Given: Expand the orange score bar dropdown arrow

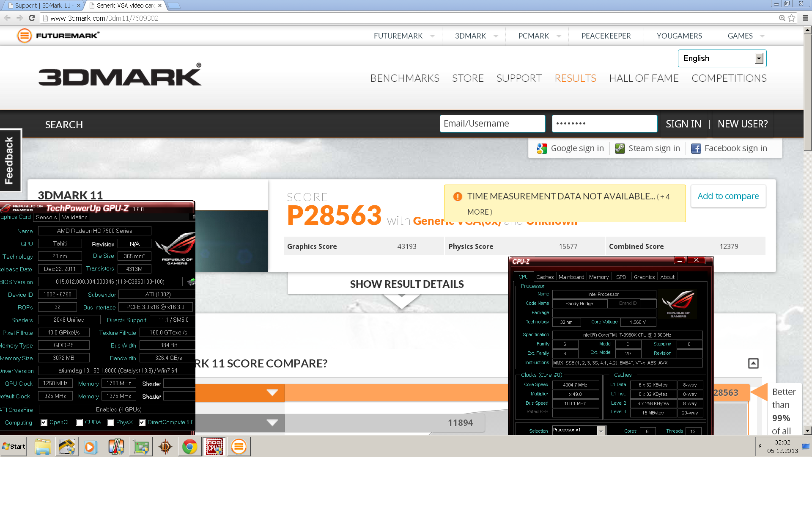Looking at the screenshot, I should coord(272,392).
